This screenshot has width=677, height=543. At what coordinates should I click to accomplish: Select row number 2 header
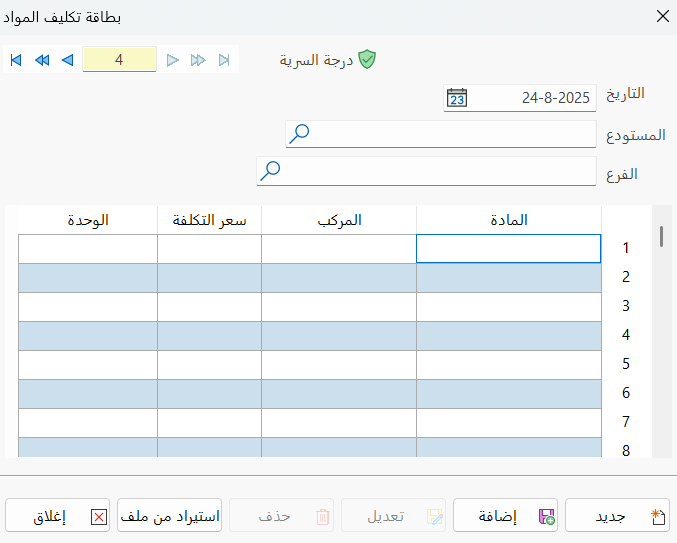coord(626,277)
